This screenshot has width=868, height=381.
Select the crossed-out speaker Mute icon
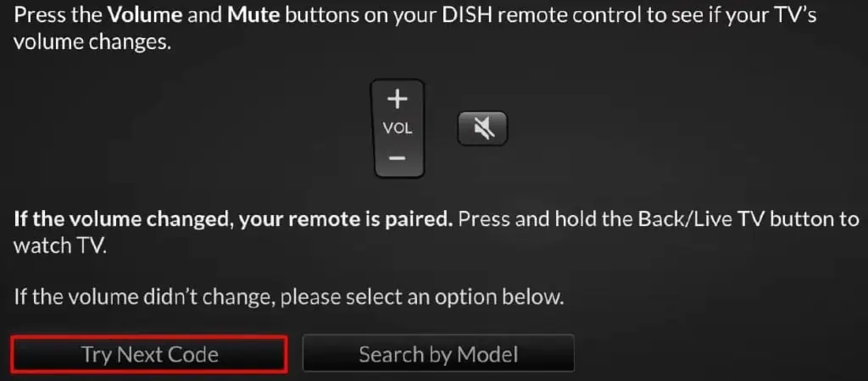(x=482, y=129)
